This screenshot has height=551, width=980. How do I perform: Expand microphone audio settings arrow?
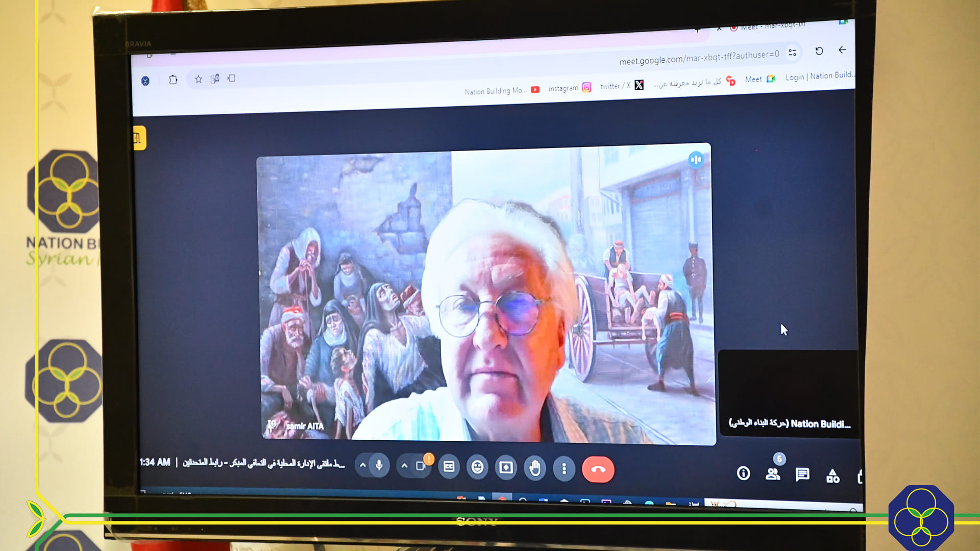(362, 465)
